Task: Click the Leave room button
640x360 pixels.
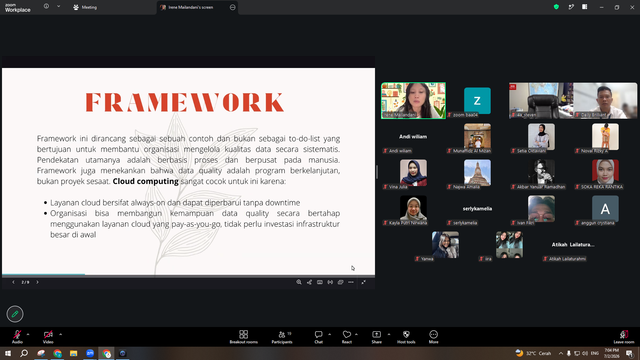Action: [x=624, y=337]
